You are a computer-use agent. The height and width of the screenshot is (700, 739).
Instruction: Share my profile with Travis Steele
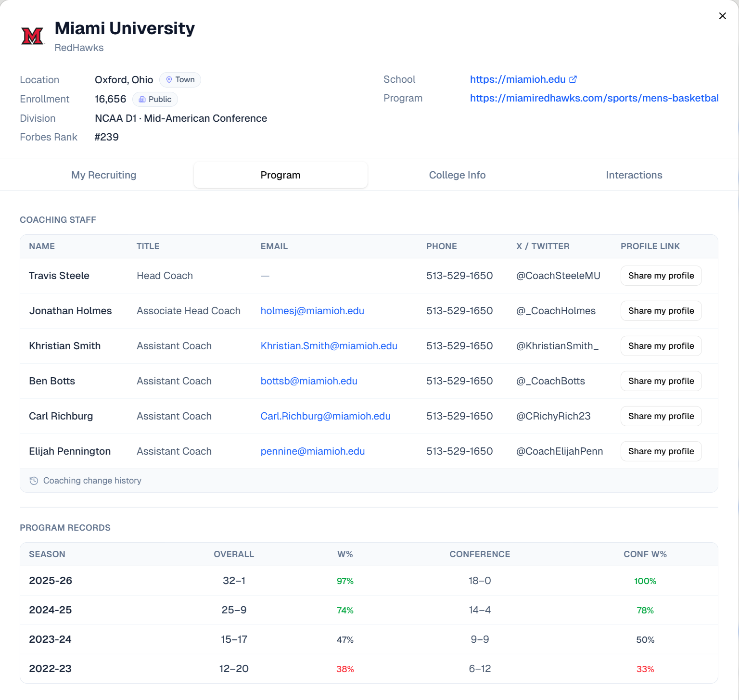[661, 276]
